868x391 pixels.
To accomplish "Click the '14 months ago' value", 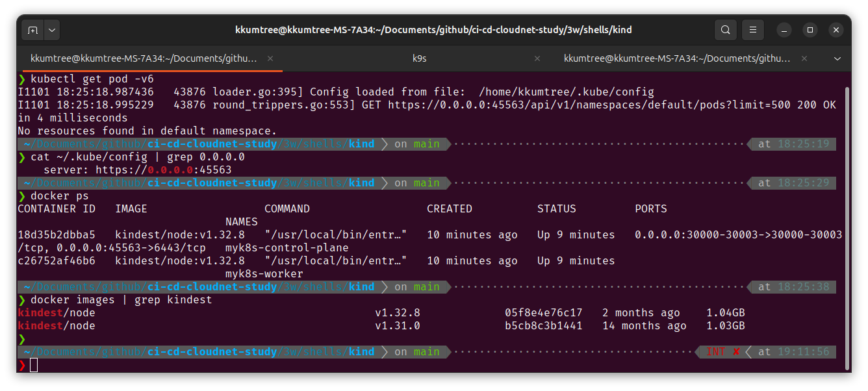I will point(645,326).
